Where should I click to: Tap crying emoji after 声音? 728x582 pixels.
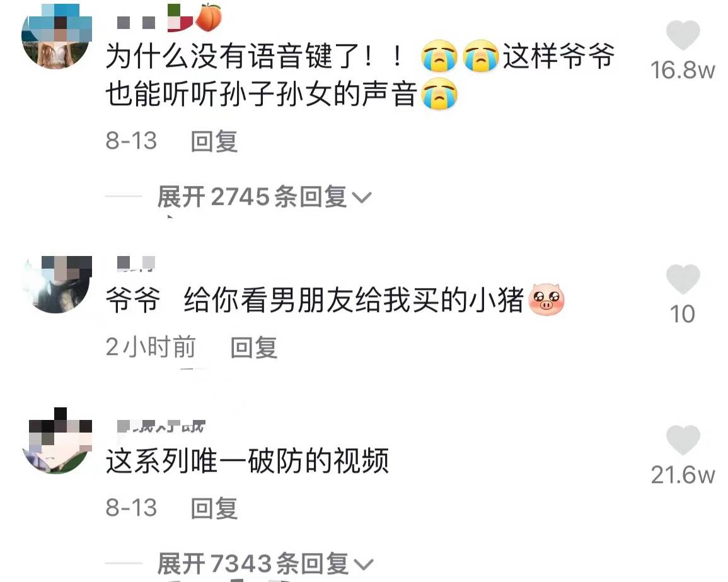click(439, 95)
